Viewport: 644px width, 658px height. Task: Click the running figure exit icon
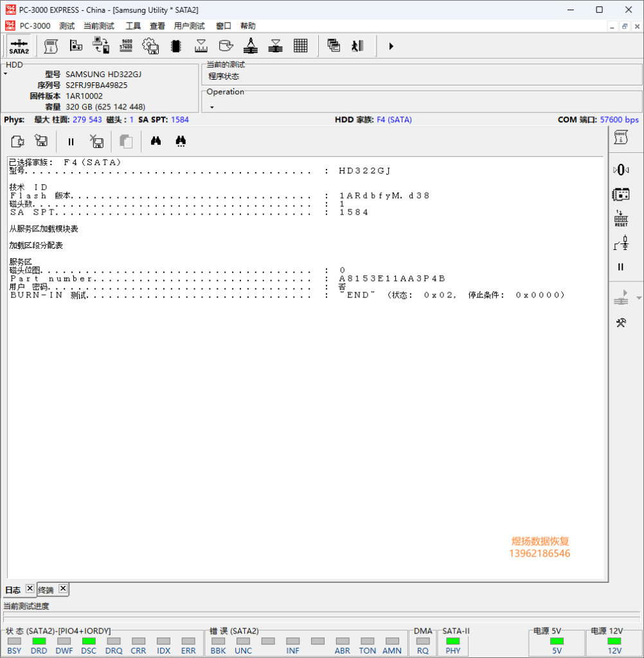tap(358, 46)
